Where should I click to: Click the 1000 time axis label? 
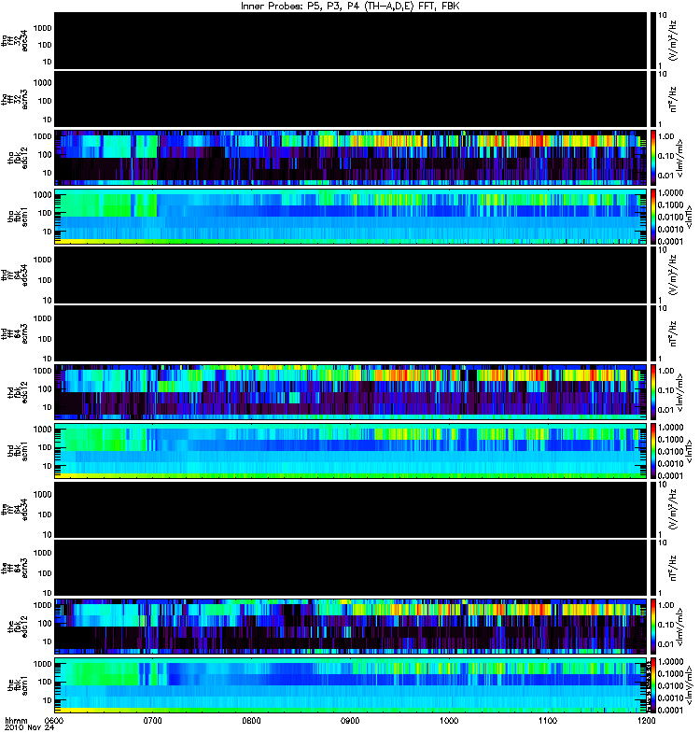pyautogui.click(x=449, y=721)
